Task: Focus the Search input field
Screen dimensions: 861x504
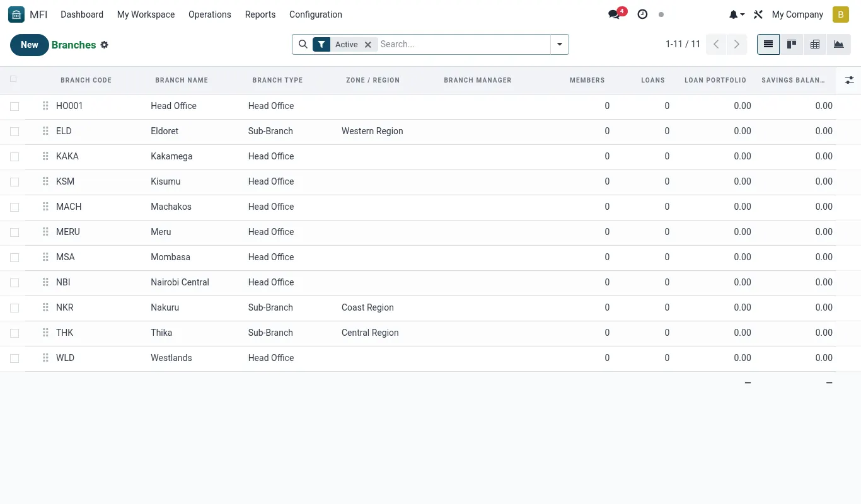Action: pos(463,44)
